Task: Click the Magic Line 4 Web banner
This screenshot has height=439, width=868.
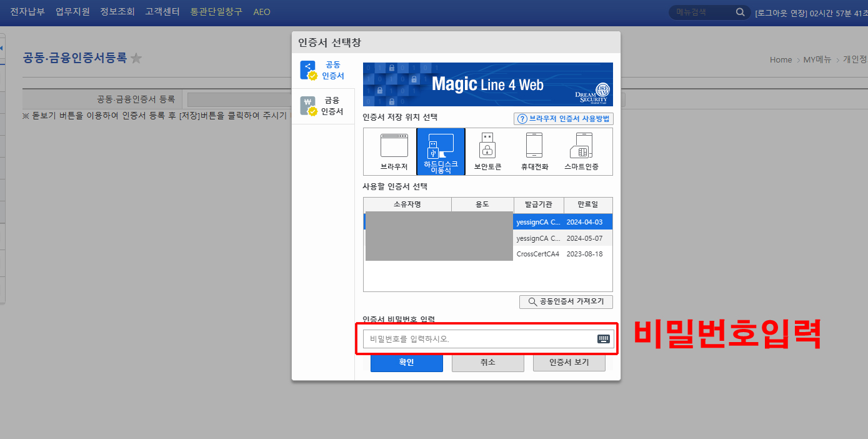Action: coord(488,84)
